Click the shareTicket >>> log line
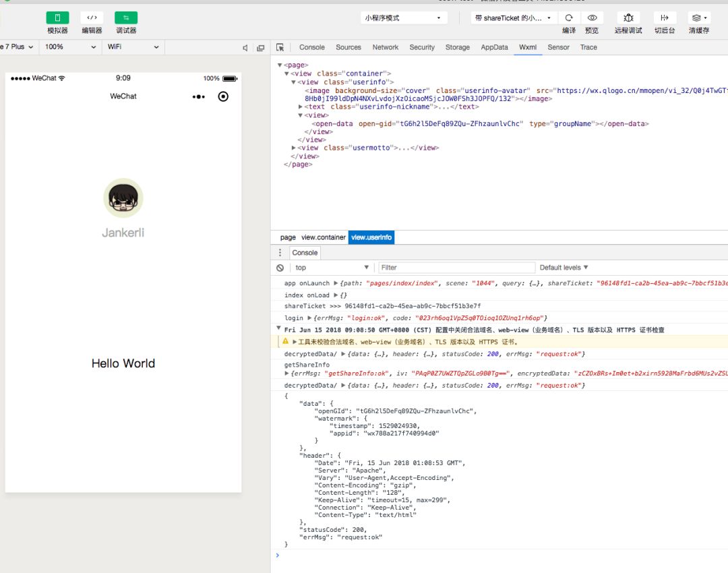Viewport: 728px width, 573px height. point(383,306)
